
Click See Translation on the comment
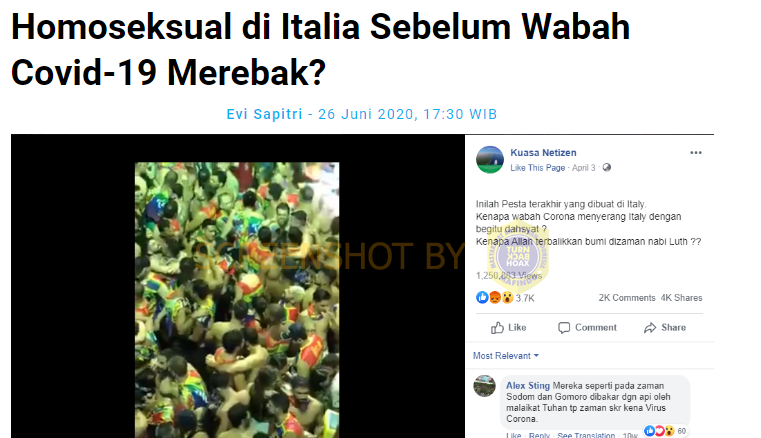(x=586, y=435)
